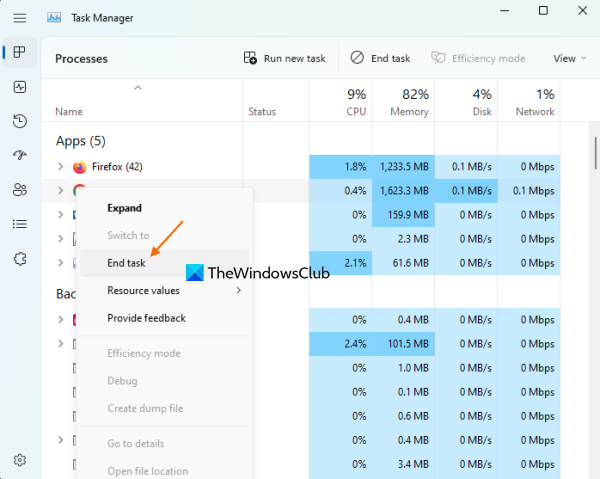
Task: Open the App history page in the sidebar
Action: tap(20, 121)
